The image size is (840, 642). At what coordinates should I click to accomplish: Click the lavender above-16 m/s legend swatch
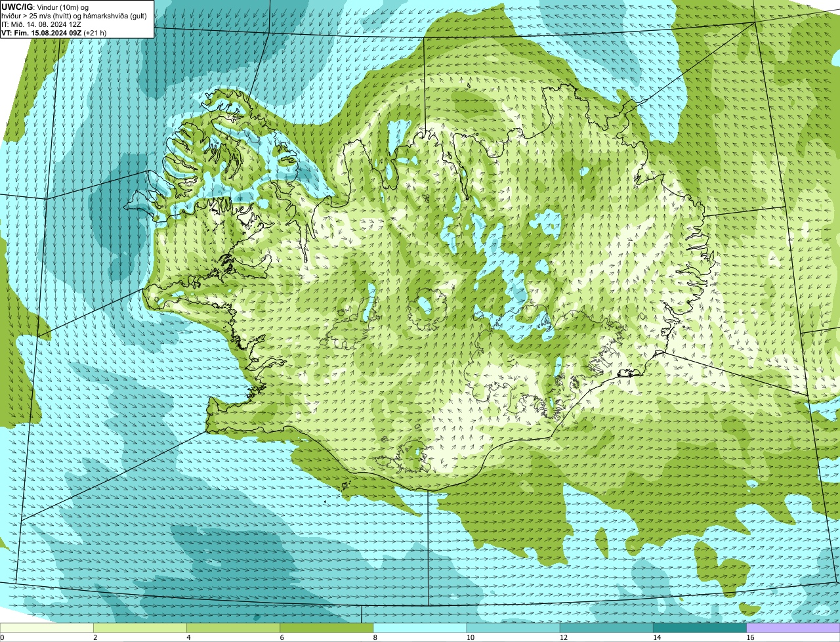(793, 628)
